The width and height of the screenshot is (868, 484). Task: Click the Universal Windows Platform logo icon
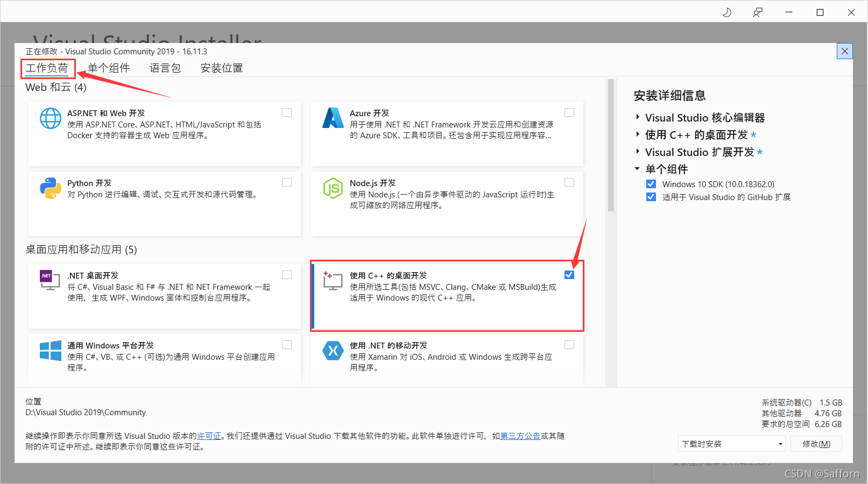(x=51, y=351)
